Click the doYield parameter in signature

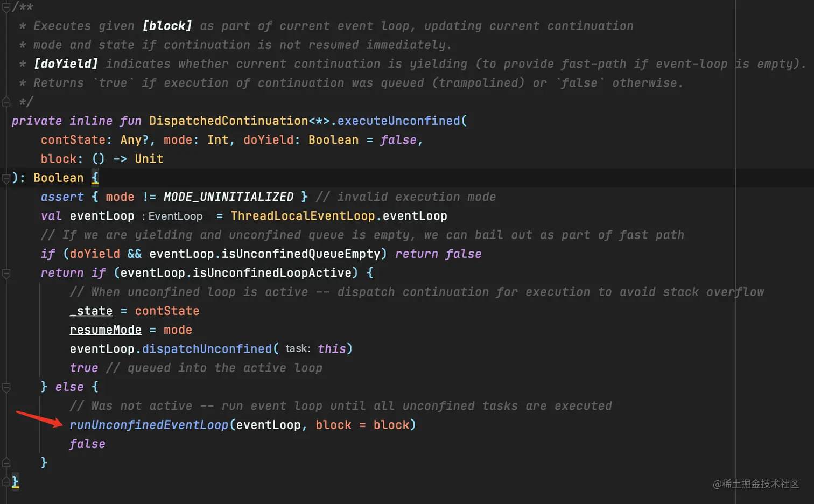268,140
